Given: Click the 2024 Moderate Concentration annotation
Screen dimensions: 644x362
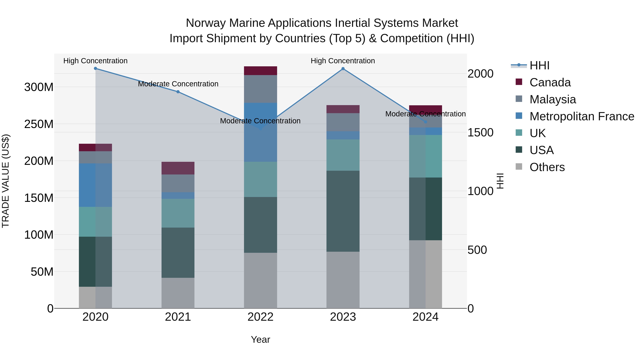Looking at the screenshot, I should pyautogui.click(x=426, y=114).
